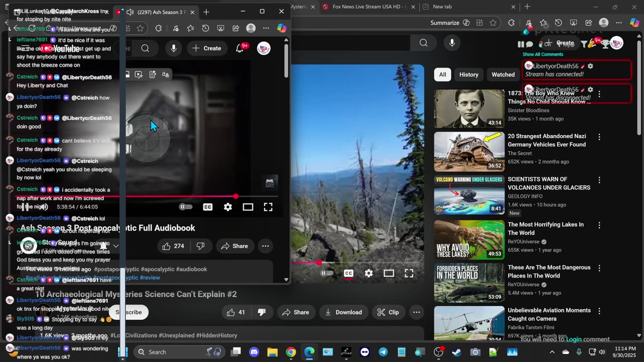This screenshot has height=362, width=644.
Task: Open settings gear in the Ash Season 3 player
Action: [228, 207]
